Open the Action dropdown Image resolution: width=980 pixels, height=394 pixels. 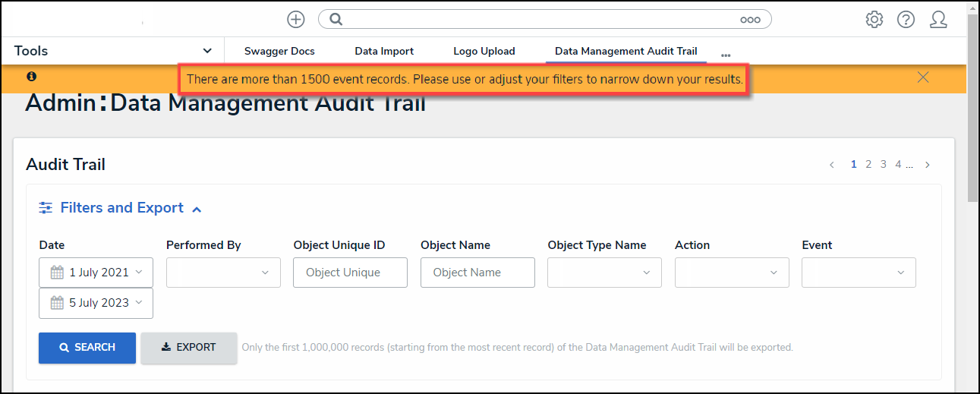[x=732, y=273]
